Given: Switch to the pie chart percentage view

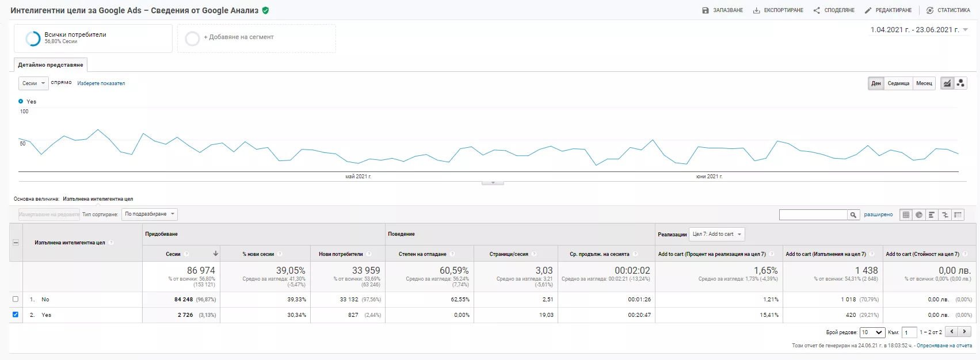Looking at the screenshot, I should coord(919,215).
